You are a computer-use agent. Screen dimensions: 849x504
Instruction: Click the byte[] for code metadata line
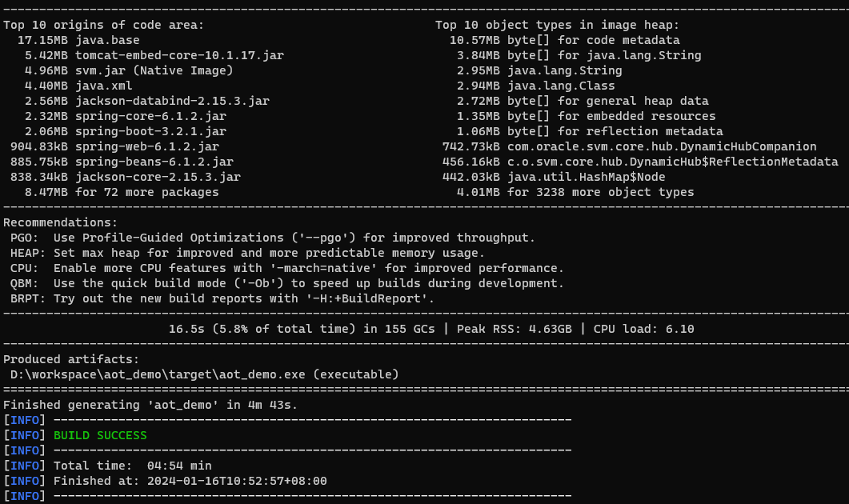tap(564, 40)
